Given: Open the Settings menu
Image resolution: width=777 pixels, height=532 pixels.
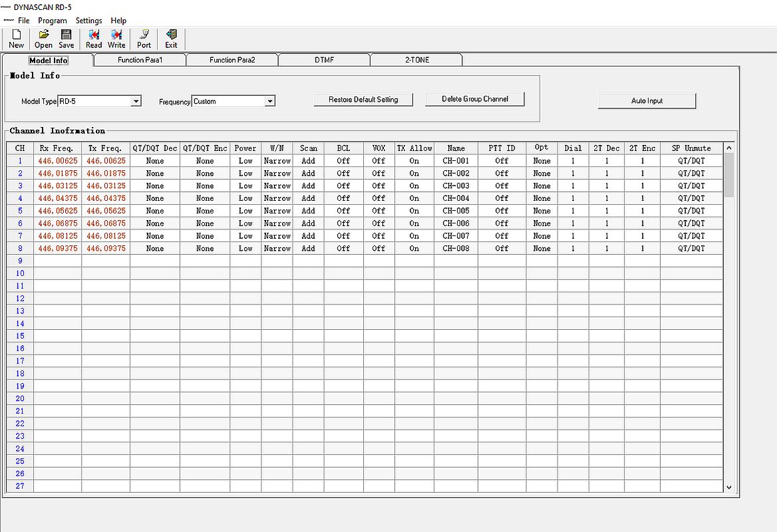Looking at the screenshot, I should [x=88, y=21].
